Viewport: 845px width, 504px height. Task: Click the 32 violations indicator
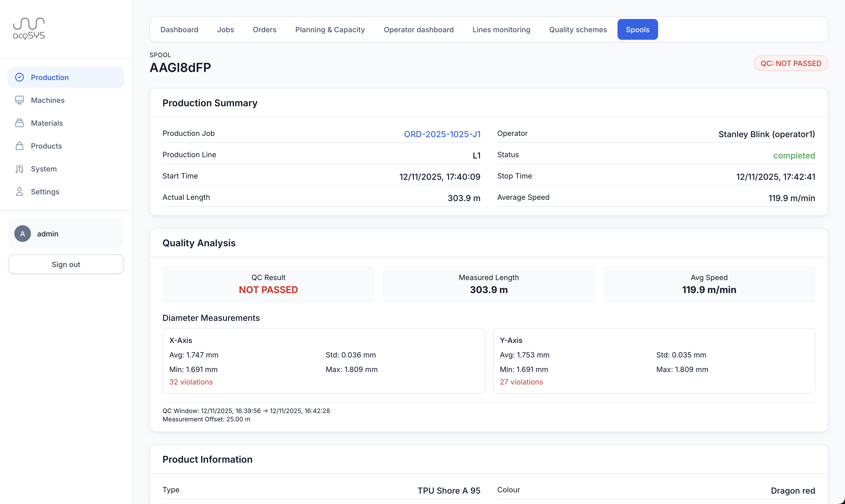(191, 382)
